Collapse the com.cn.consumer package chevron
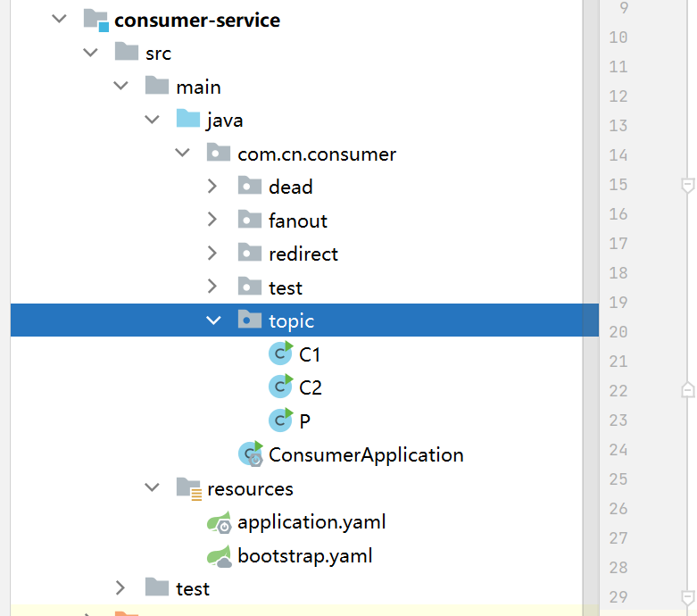 pyautogui.click(x=182, y=153)
